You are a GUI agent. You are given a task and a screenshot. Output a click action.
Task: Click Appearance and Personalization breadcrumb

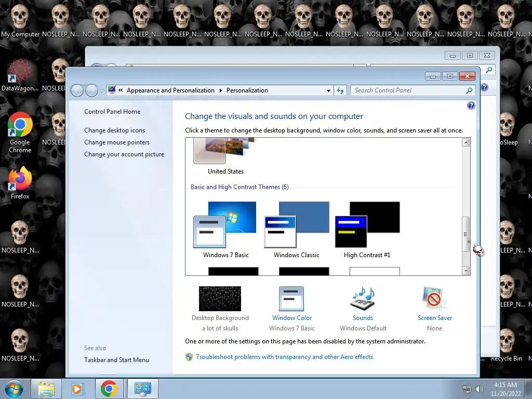pos(170,90)
